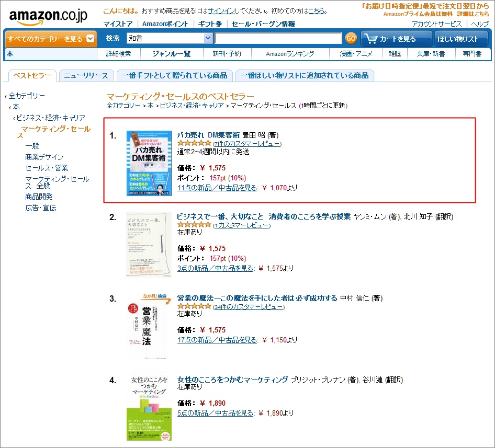Open 女性のこころをつかむマーケティング book cover

point(149,408)
